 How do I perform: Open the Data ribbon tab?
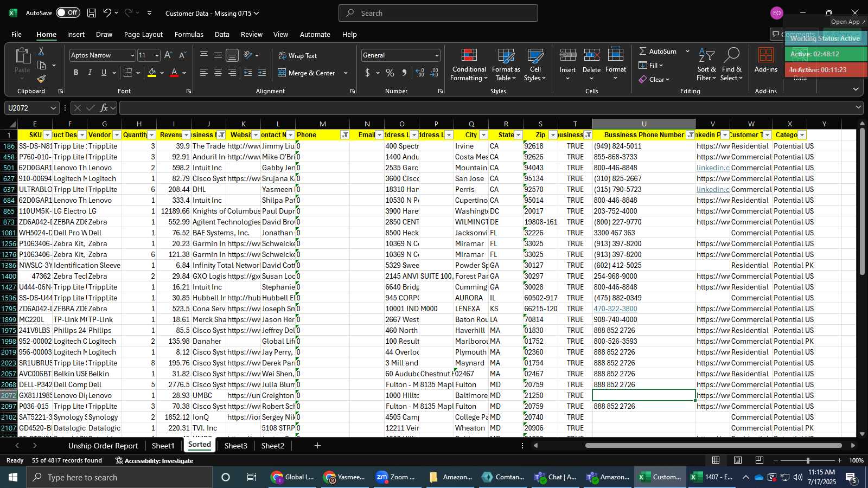click(x=222, y=34)
